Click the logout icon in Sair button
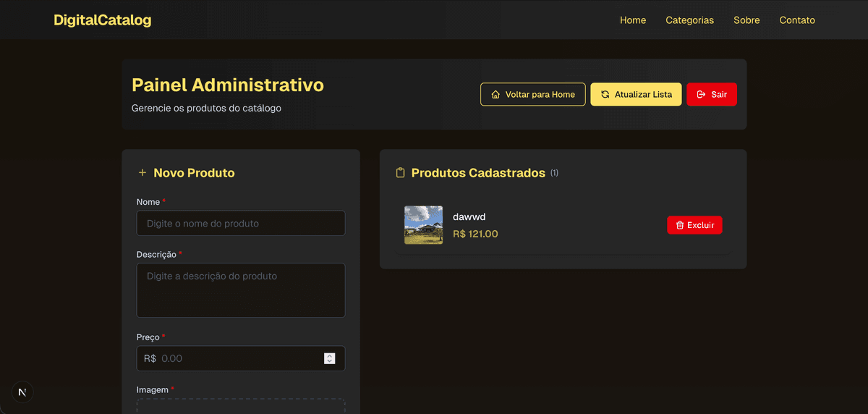The height and width of the screenshot is (414, 868). (x=701, y=95)
